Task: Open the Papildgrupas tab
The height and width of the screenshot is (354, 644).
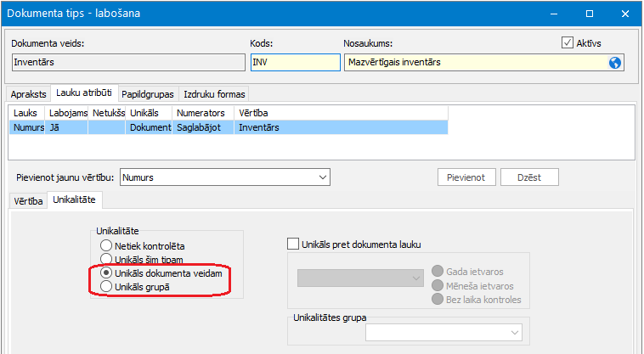Action: [x=149, y=93]
